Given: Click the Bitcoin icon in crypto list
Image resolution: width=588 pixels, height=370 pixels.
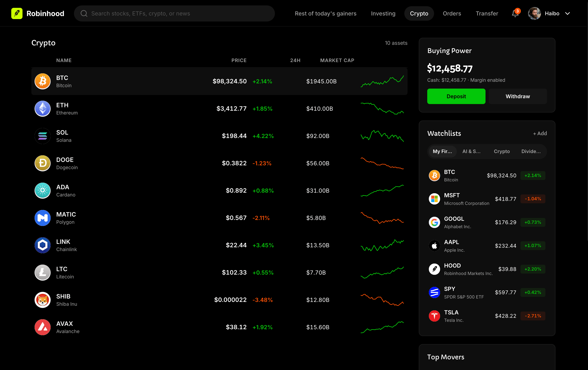Looking at the screenshot, I should (42, 81).
